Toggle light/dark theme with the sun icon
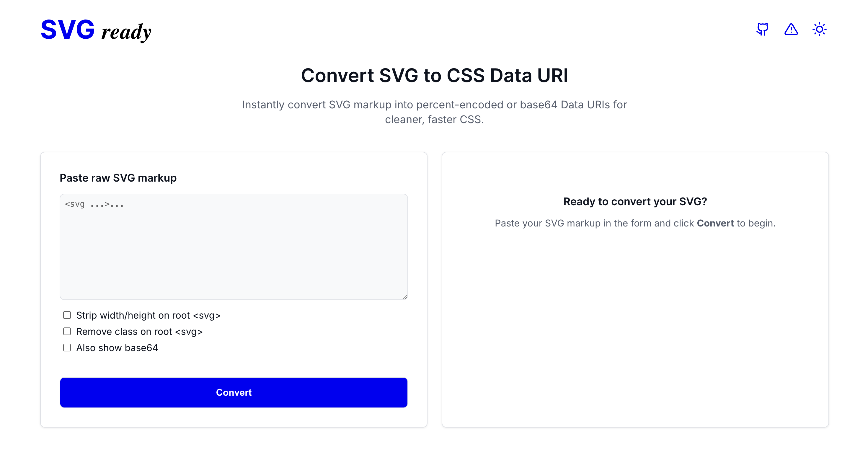868x463 pixels. [820, 30]
